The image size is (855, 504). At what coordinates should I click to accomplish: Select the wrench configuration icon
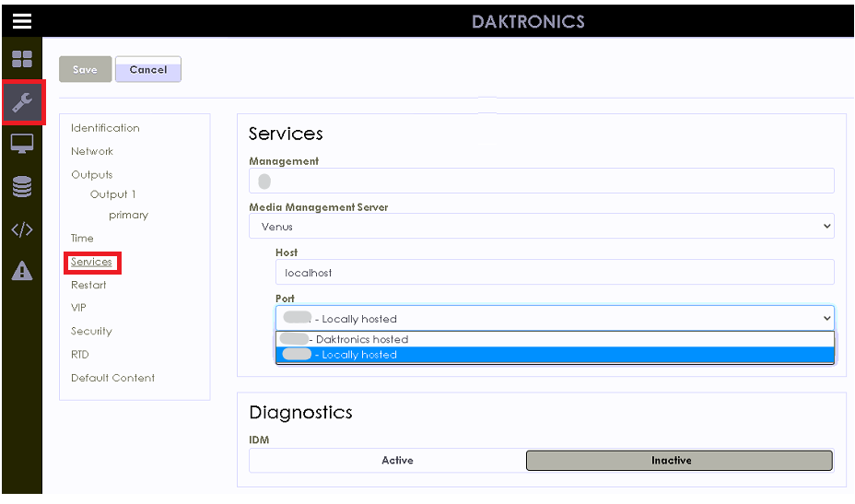(22, 103)
